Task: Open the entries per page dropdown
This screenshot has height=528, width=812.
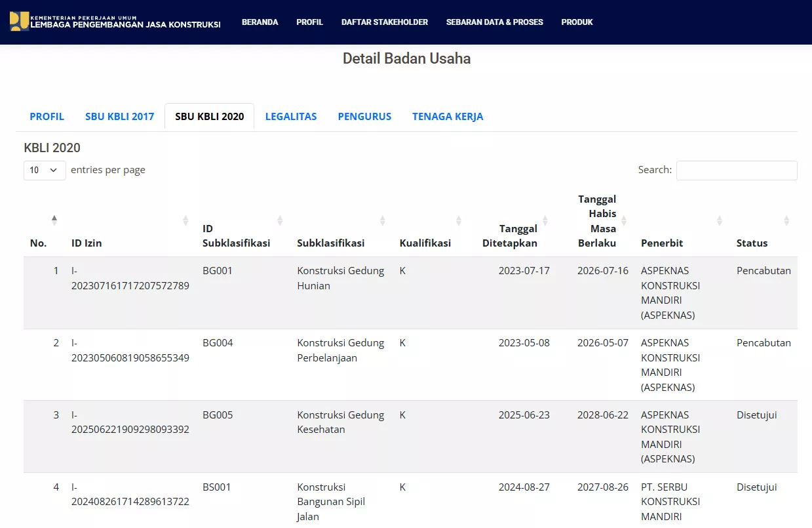Action: [45, 170]
